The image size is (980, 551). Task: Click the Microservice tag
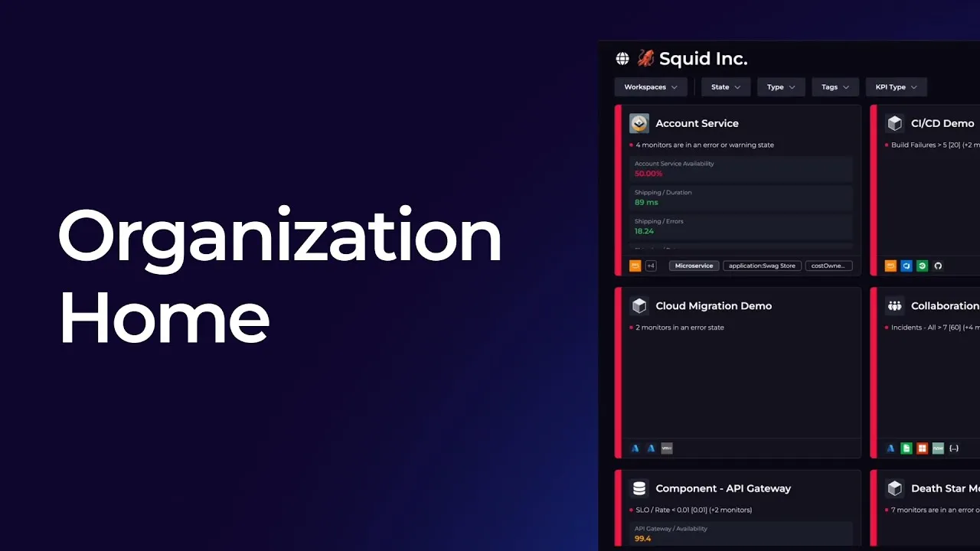[694, 266]
